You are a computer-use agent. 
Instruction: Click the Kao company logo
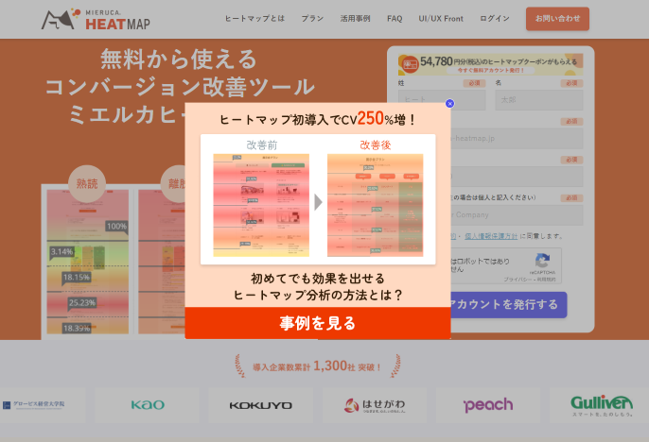click(147, 405)
